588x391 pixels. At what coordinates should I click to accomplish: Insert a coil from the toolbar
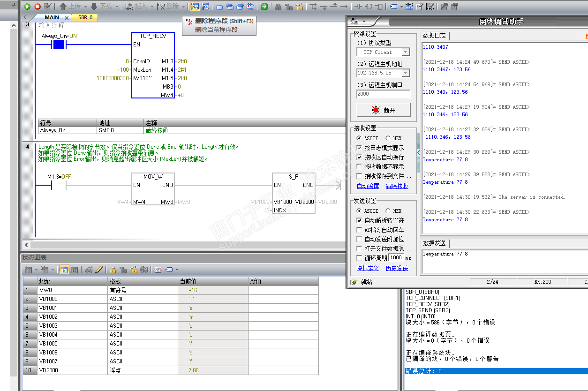click(x=369, y=7)
